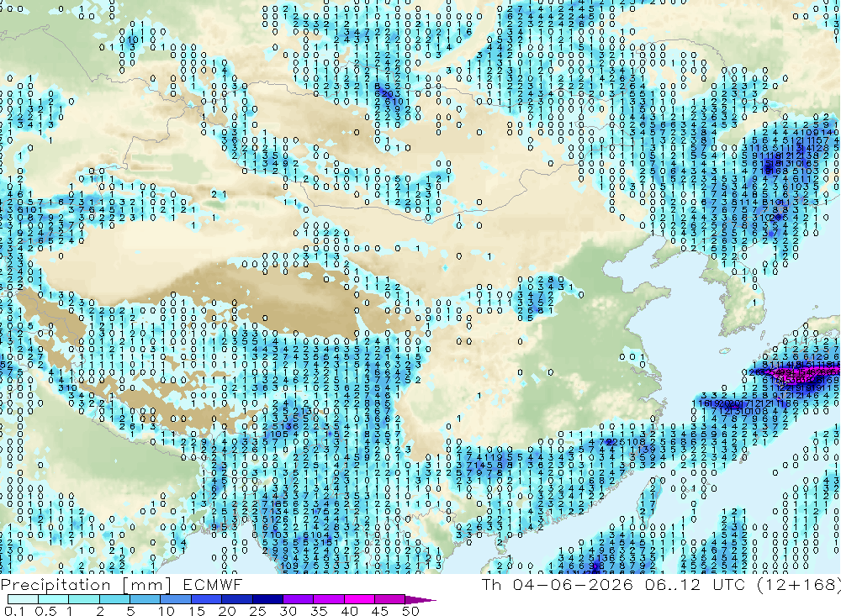This screenshot has height=616, width=841.
Task: Click the 40–45 mm magenta legend swatch
Action: pyautogui.click(x=359, y=599)
